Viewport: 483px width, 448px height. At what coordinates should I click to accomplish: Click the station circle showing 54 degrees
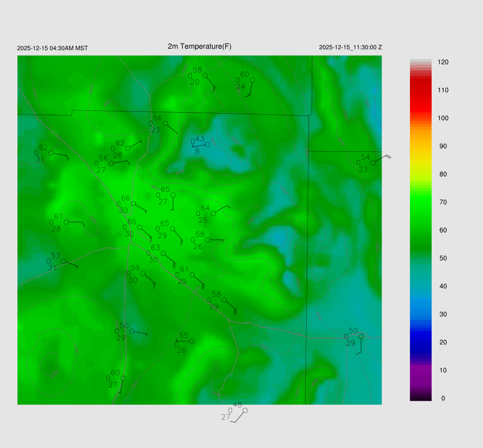(x=373, y=163)
